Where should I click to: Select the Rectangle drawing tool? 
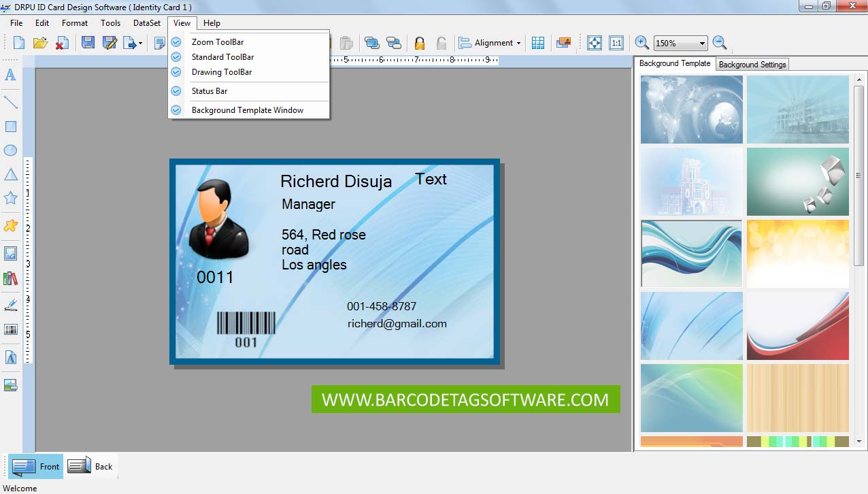(x=10, y=127)
